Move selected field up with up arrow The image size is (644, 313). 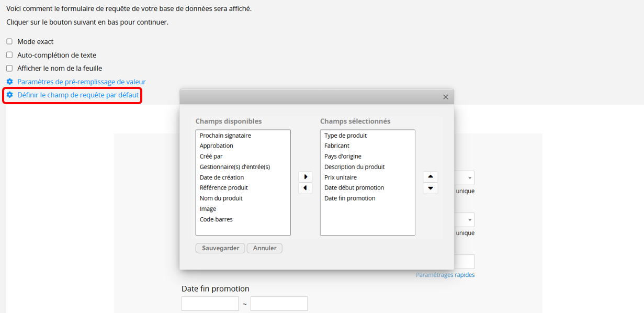[x=431, y=177]
